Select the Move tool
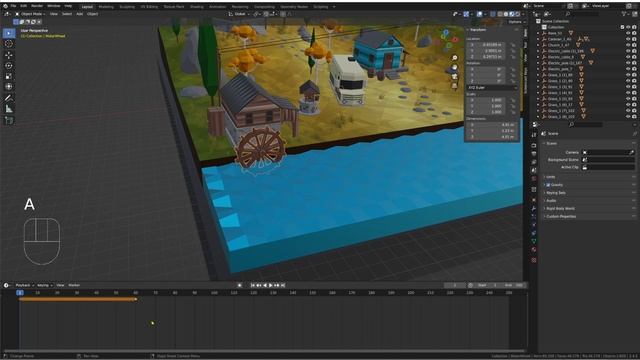Image resolution: width=640 pixels, height=360 pixels. click(9, 55)
